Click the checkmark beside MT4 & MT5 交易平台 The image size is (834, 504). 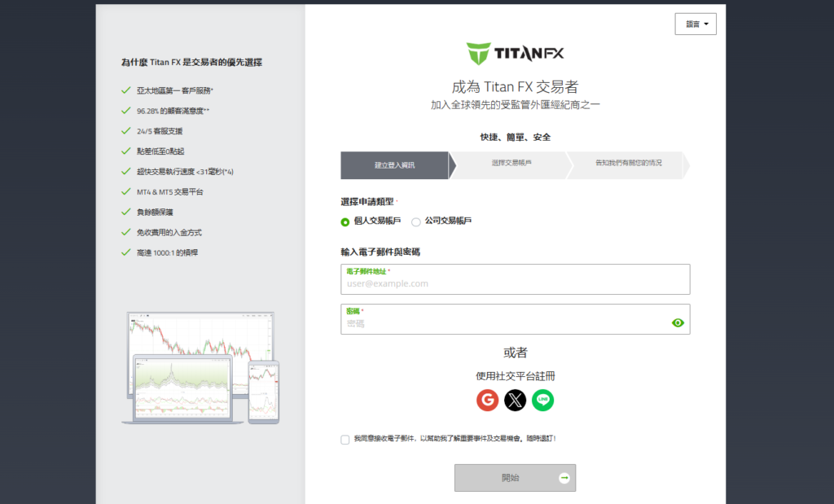(126, 191)
